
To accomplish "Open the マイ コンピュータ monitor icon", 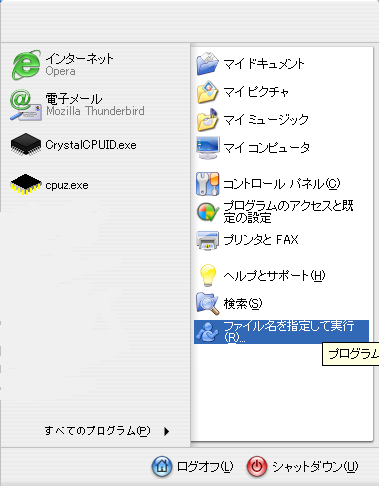I will click(x=207, y=147).
